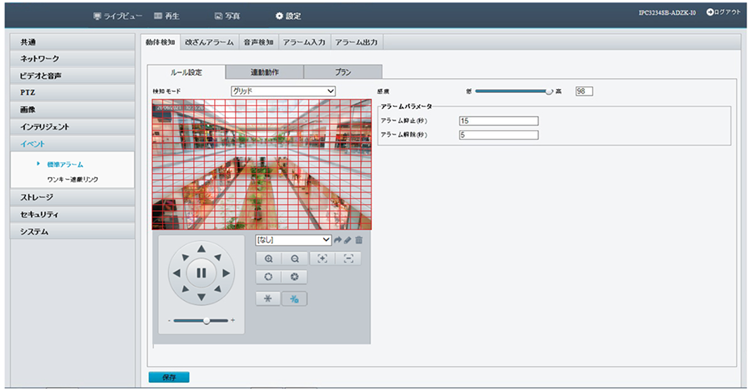
Task: Open the アラーム出力 tab
Action: pyautogui.click(x=356, y=42)
